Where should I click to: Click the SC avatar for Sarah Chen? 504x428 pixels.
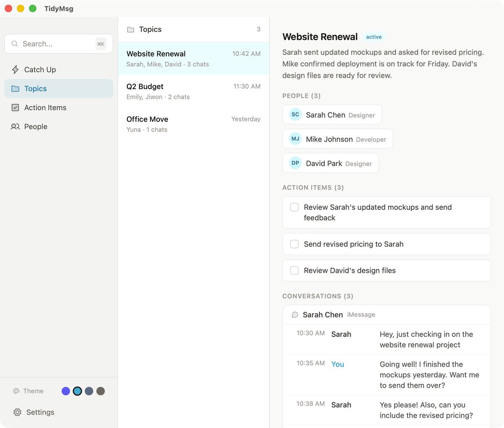(295, 114)
